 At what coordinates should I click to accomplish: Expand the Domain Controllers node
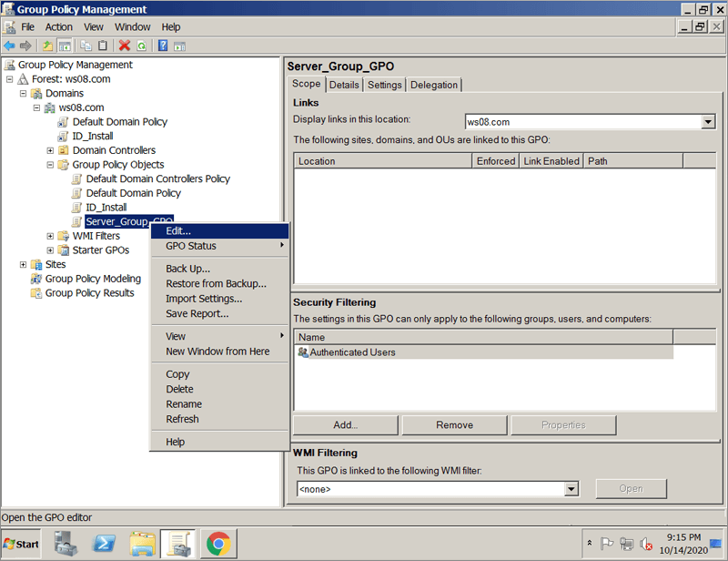(50, 150)
